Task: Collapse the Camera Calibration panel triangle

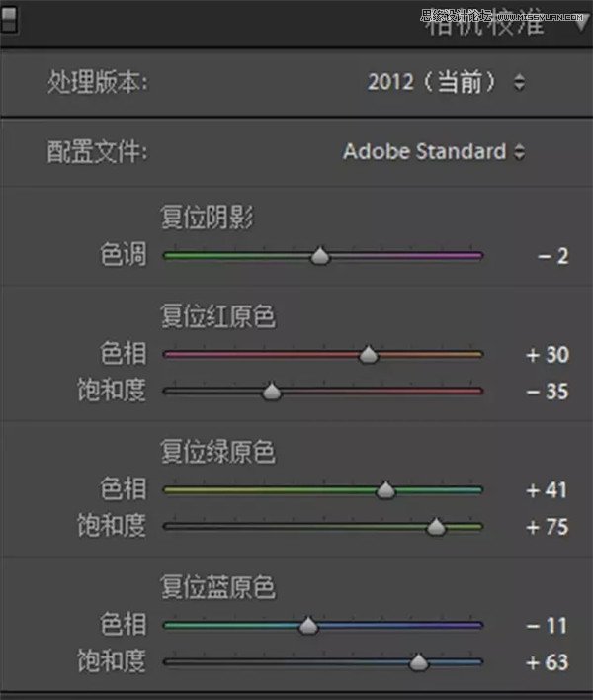Action: point(581,23)
